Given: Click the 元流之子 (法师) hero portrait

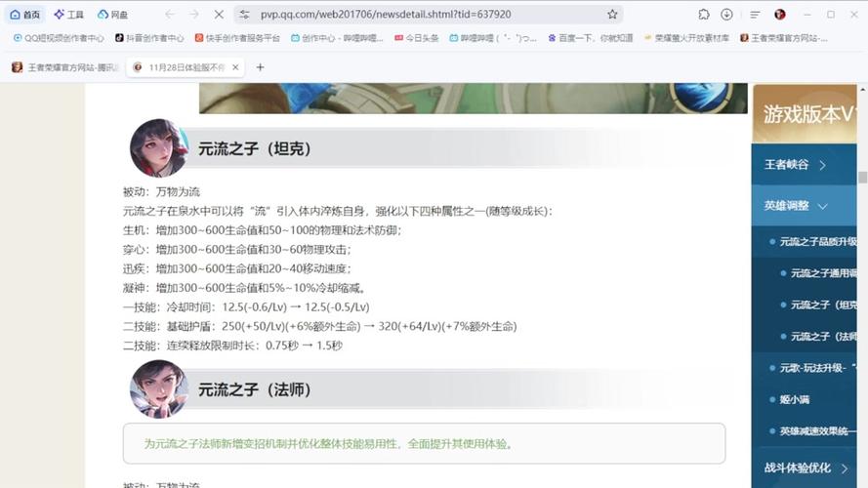Looking at the screenshot, I should click(159, 389).
